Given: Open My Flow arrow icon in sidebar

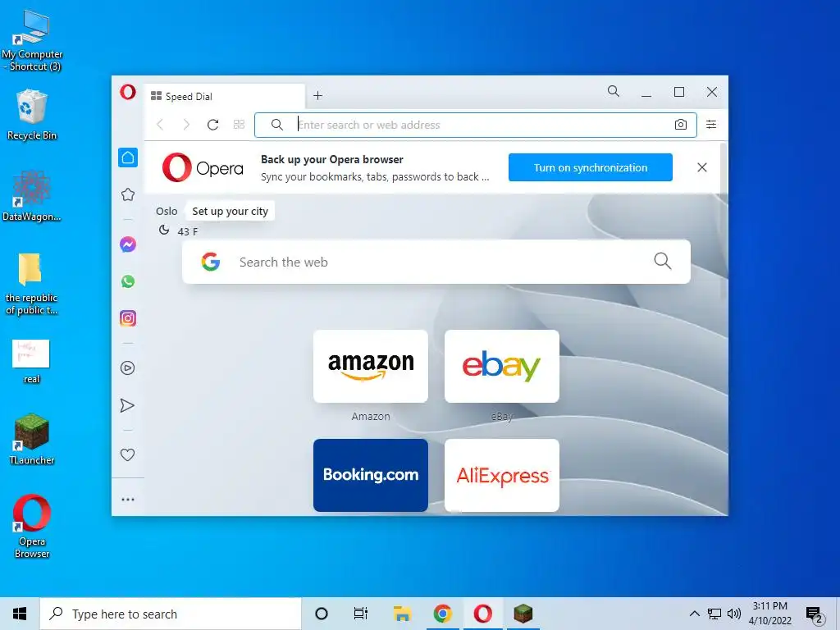Looking at the screenshot, I should click(x=127, y=405).
